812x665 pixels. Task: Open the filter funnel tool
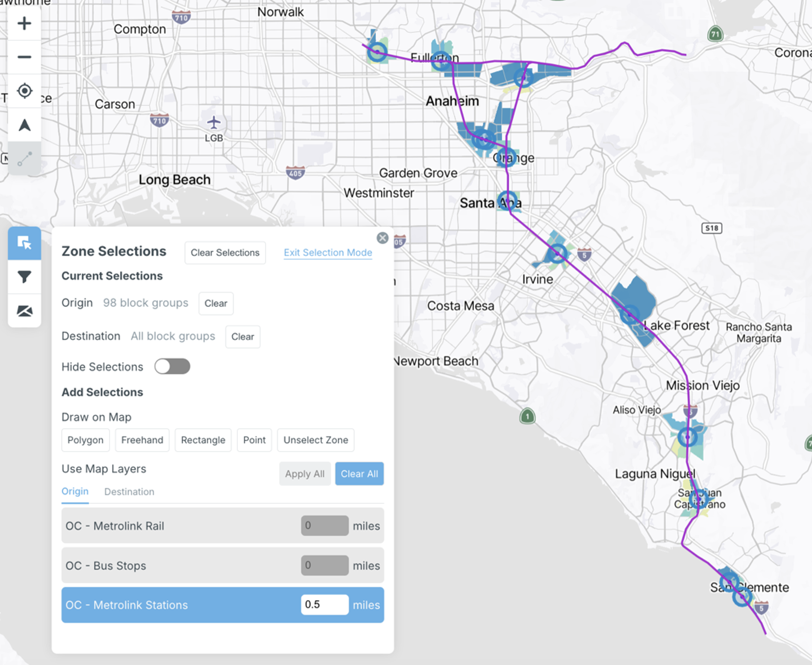(24, 277)
